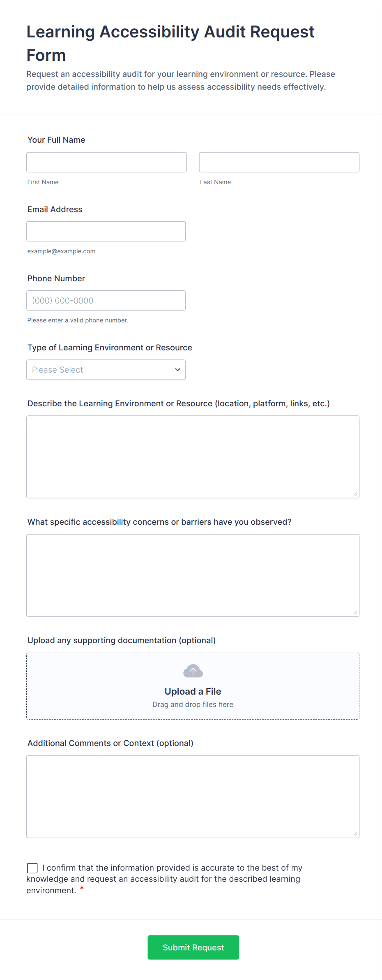The height and width of the screenshot is (980, 382).
Task: Click the cloud upload icon
Action: point(193,671)
